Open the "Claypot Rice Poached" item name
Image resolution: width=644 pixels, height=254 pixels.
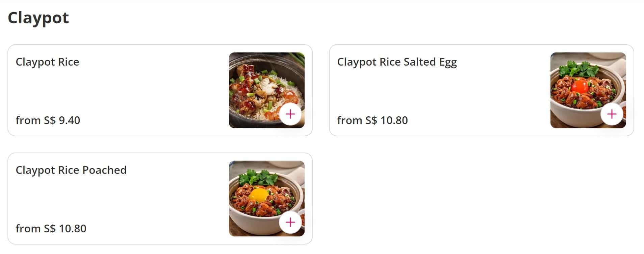[71, 170]
